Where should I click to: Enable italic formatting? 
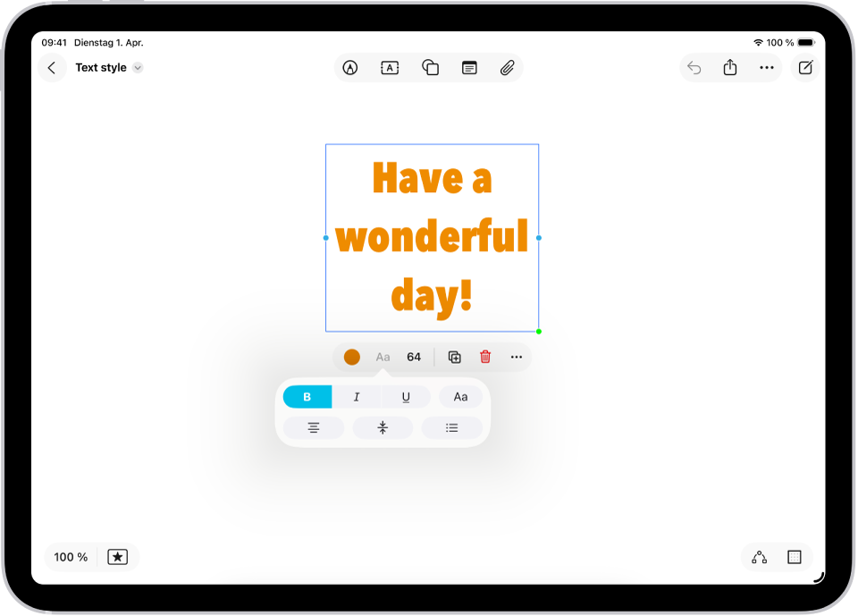pos(357,396)
